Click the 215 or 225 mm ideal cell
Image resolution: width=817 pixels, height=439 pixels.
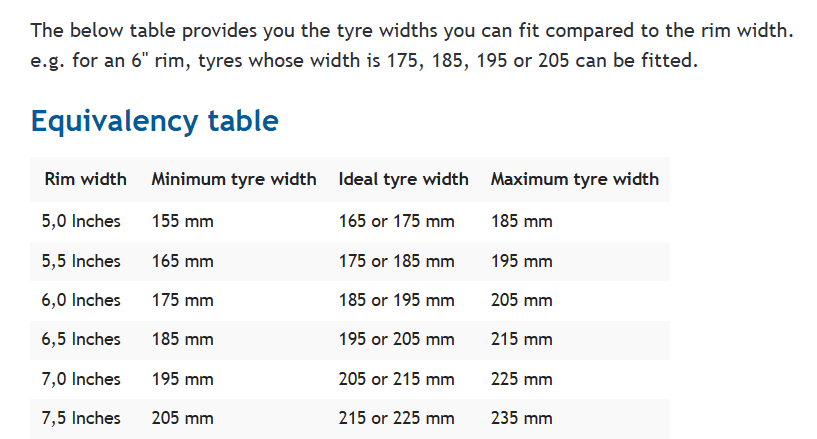click(x=396, y=418)
